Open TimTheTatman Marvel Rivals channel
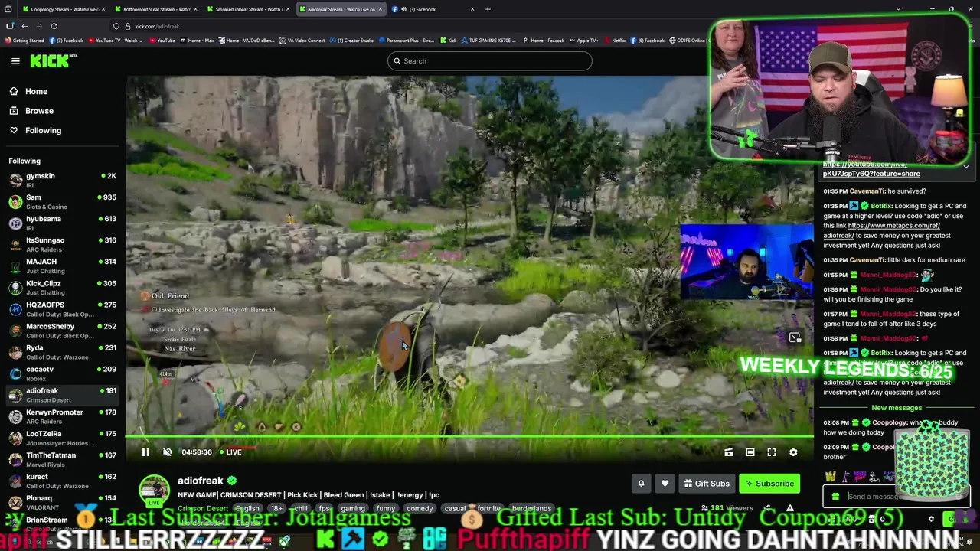The image size is (980, 551). tap(63, 459)
